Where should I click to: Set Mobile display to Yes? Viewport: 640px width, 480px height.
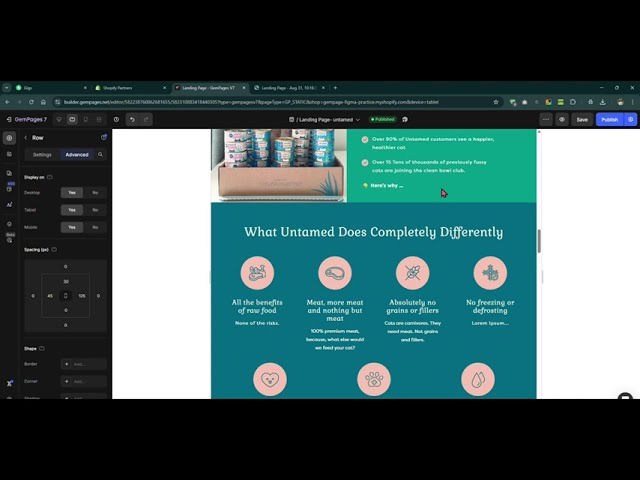[x=72, y=227]
